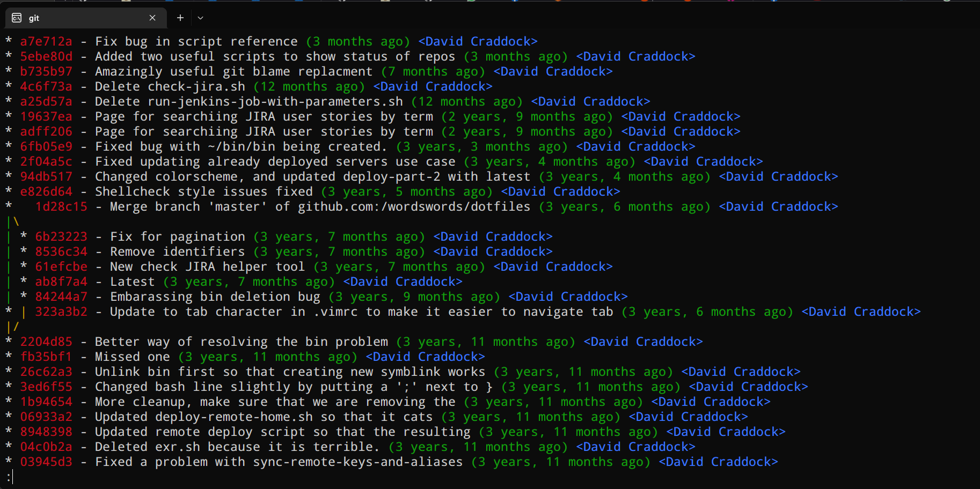Click commit hash a25d57a

pyautogui.click(x=46, y=101)
